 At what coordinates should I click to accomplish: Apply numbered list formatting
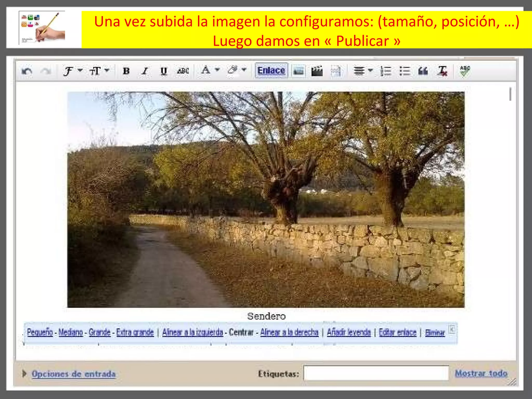386,71
